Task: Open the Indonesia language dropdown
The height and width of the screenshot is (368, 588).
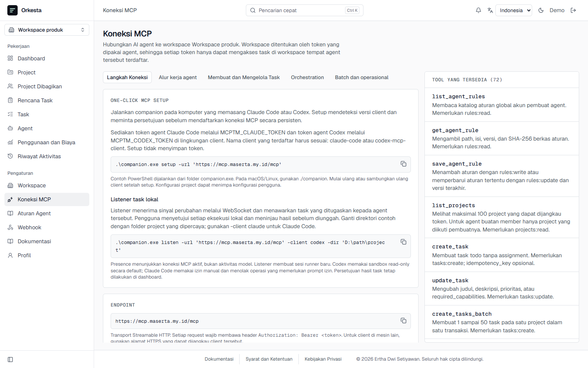Action: (x=514, y=10)
